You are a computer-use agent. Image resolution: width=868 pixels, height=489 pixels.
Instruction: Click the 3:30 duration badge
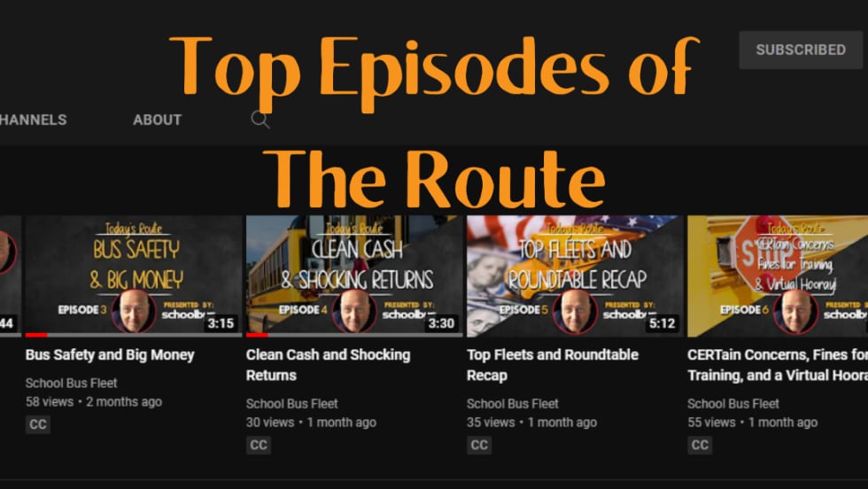(x=441, y=323)
